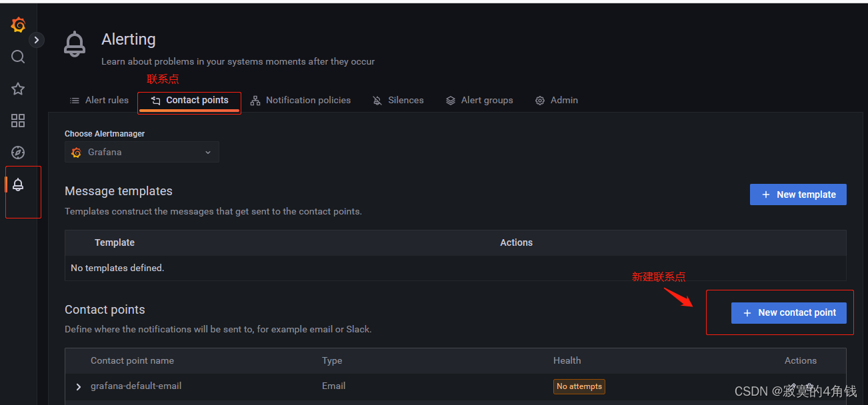868x405 pixels.
Task: Switch to the Alert rules tab
Action: [99, 100]
